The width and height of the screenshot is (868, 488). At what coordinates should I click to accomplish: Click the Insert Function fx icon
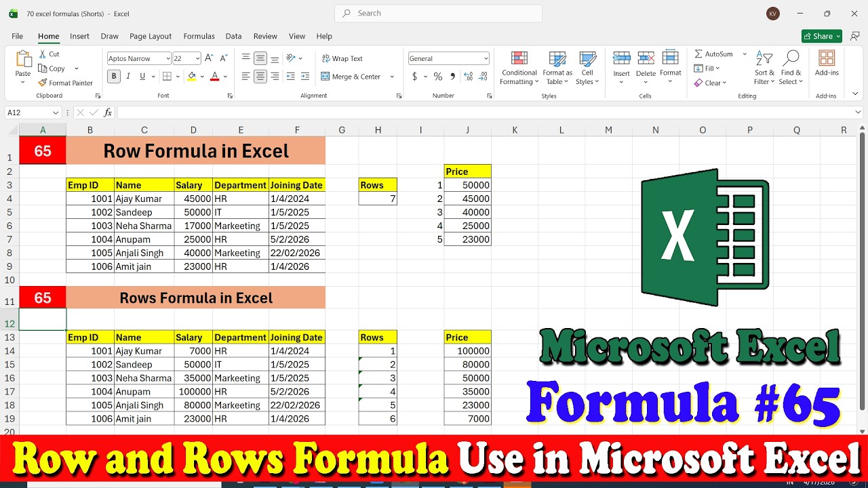(108, 113)
